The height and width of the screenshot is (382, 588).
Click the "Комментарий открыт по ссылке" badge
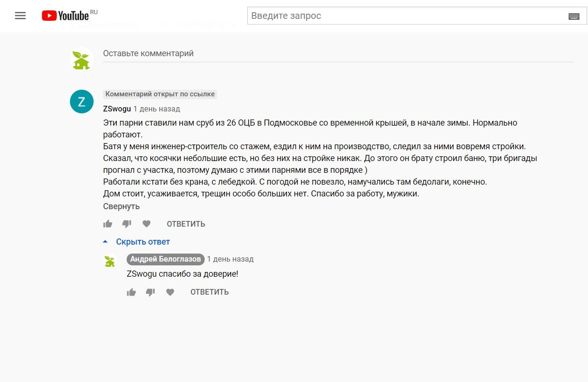(160, 94)
